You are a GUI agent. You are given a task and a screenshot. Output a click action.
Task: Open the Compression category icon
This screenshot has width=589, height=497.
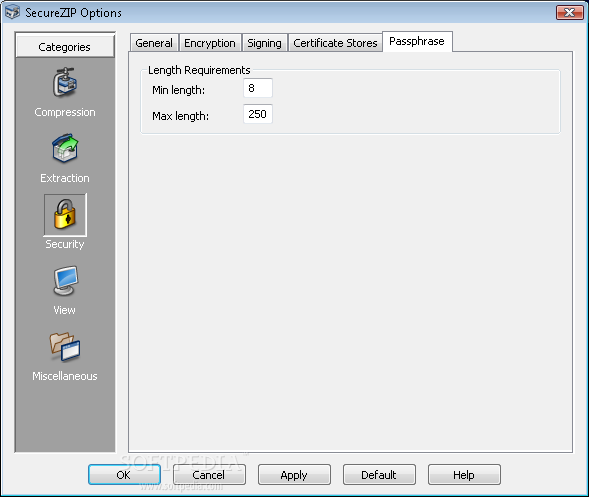65,83
